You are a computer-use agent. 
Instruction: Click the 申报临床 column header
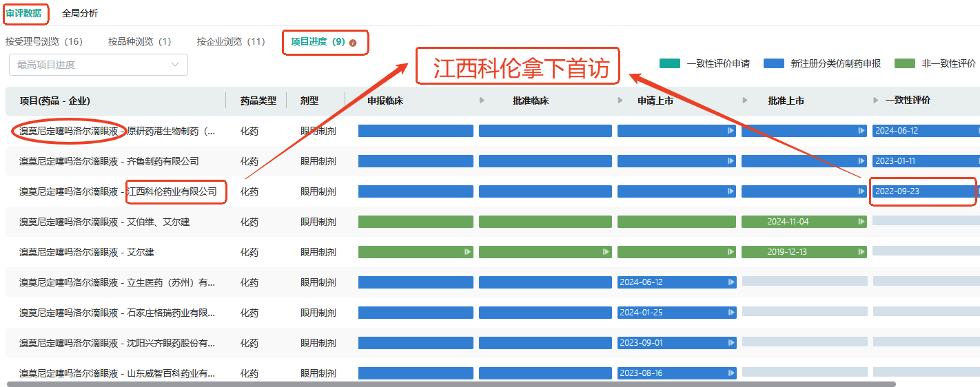point(385,101)
